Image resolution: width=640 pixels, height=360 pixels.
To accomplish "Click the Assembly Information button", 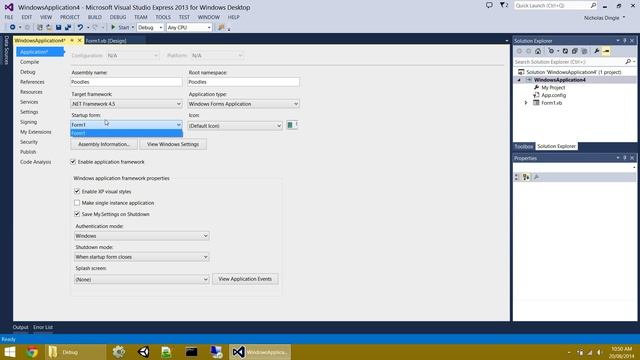I will [x=104, y=144].
